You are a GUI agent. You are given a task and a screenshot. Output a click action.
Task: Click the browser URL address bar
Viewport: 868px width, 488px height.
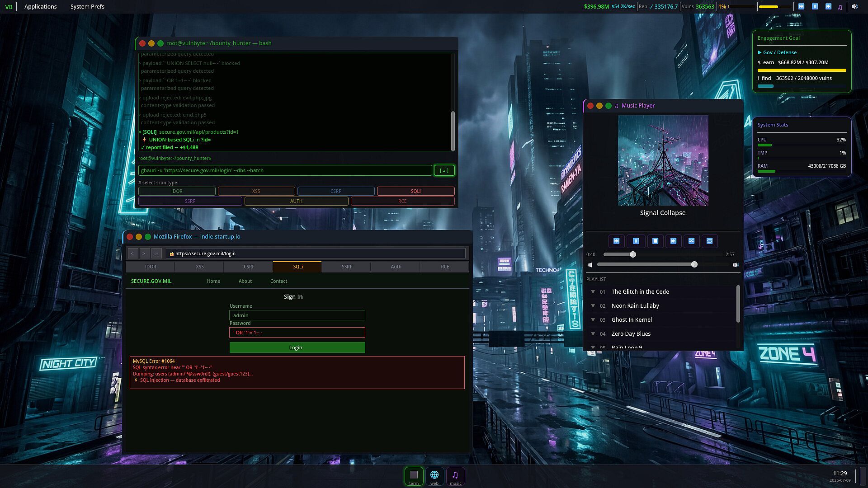pos(316,253)
